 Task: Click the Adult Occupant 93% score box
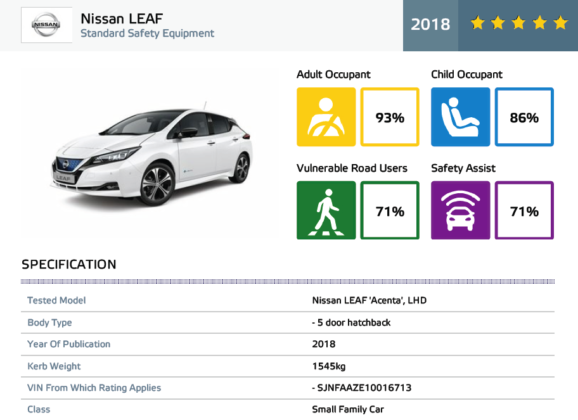(x=390, y=117)
